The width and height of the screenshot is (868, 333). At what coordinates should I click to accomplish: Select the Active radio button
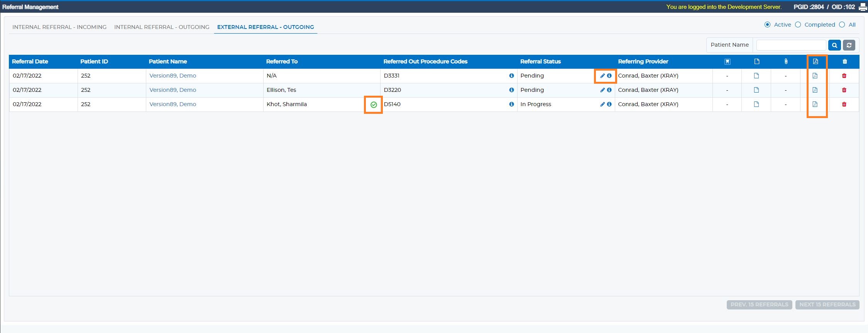[x=767, y=25]
